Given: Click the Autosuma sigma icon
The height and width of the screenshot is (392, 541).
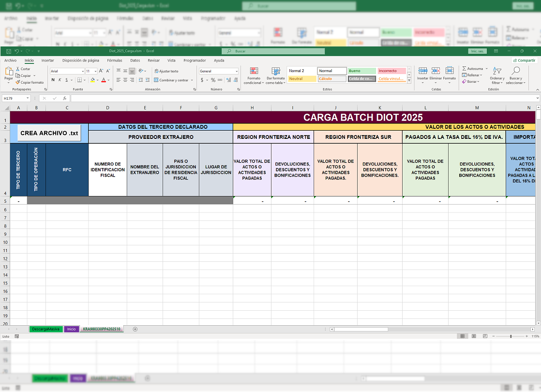Looking at the screenshot, I should click(465, 69).
